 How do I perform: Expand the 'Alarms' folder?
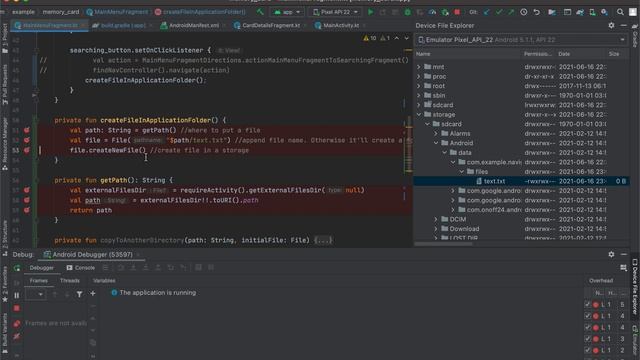point(436,133)
